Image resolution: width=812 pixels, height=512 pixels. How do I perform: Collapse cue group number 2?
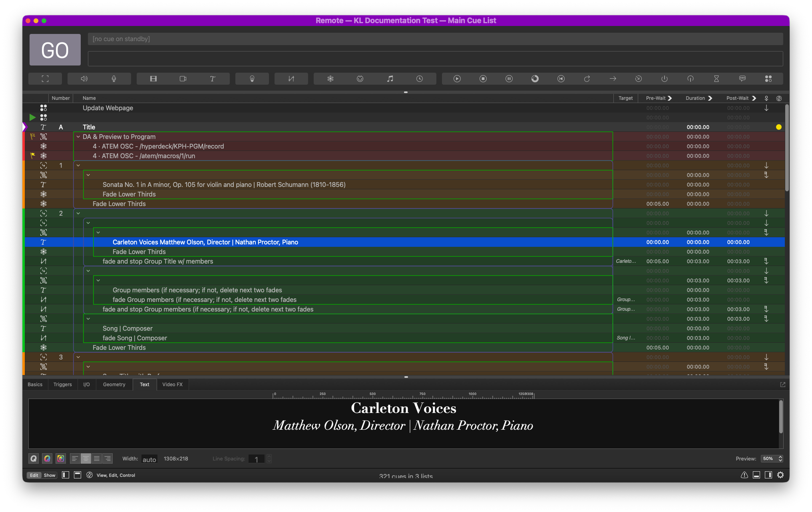tap(78, 213)
